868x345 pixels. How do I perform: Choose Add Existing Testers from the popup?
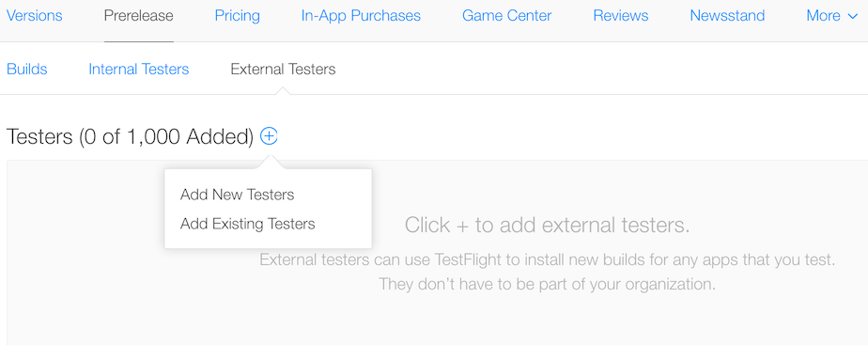(247, 224)
